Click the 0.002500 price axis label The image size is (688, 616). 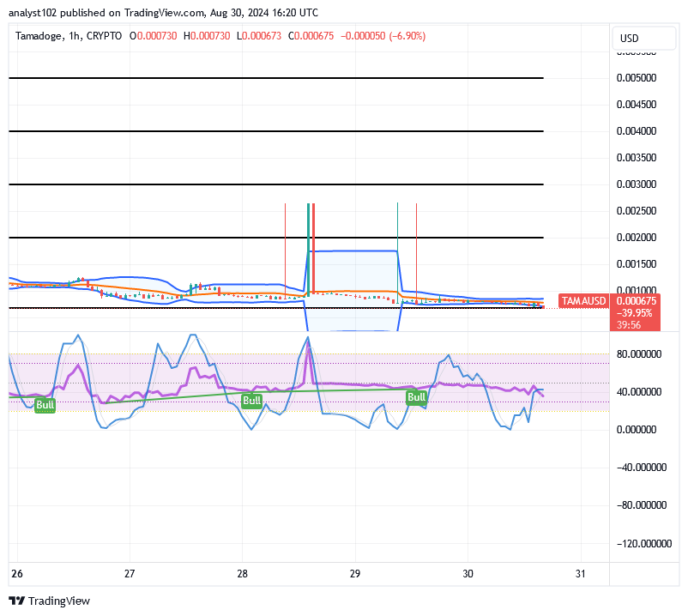[637, 210]
